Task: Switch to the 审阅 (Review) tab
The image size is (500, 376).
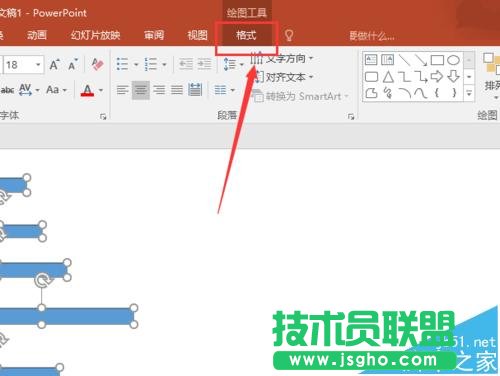Action: [x=154, y=35]
